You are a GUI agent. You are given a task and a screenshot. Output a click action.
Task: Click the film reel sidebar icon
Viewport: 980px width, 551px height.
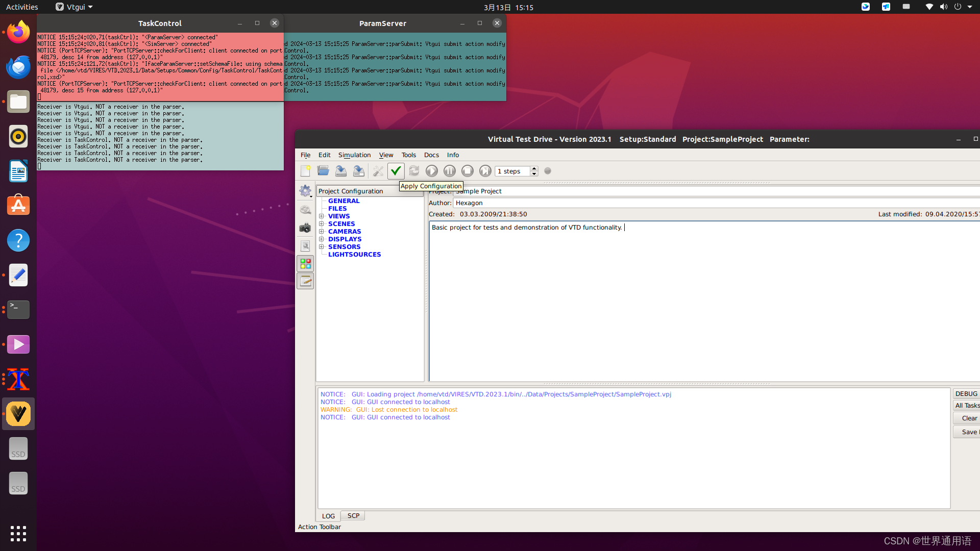pos(305,209)
